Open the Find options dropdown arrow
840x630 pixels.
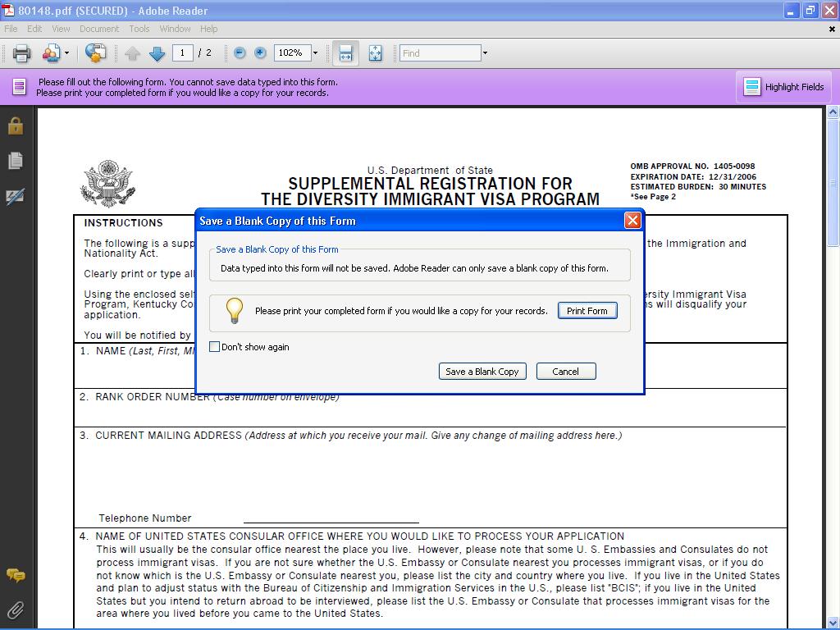coord(485,53)
